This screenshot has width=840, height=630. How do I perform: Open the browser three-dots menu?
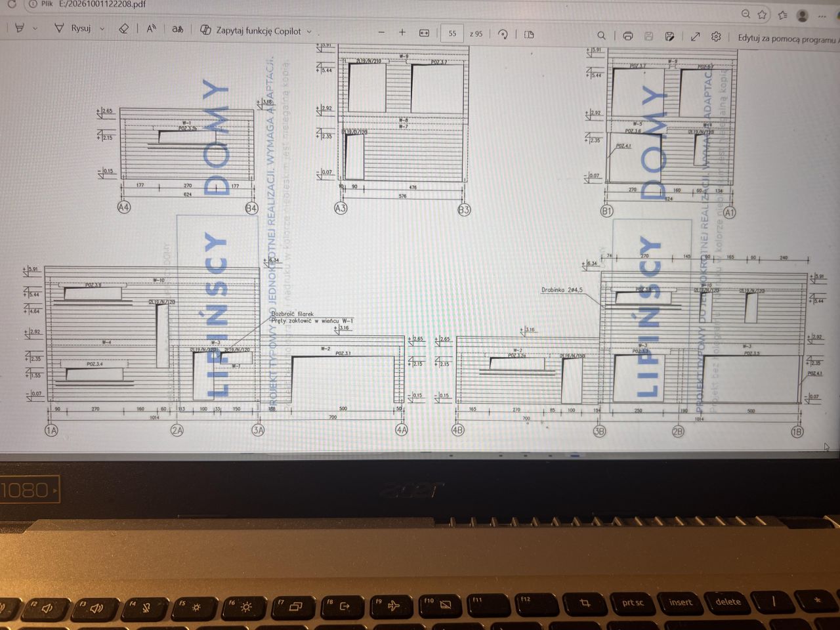[822, 16]
